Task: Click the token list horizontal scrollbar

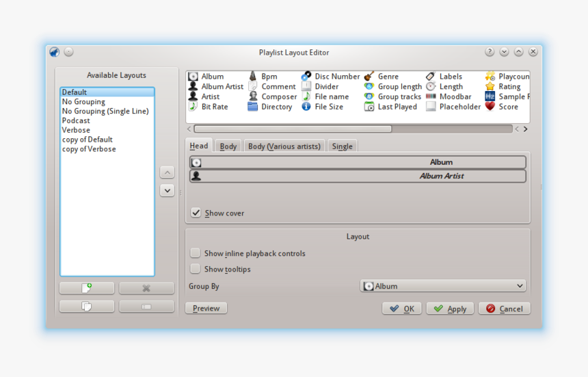Action: [x=293, y=129]
